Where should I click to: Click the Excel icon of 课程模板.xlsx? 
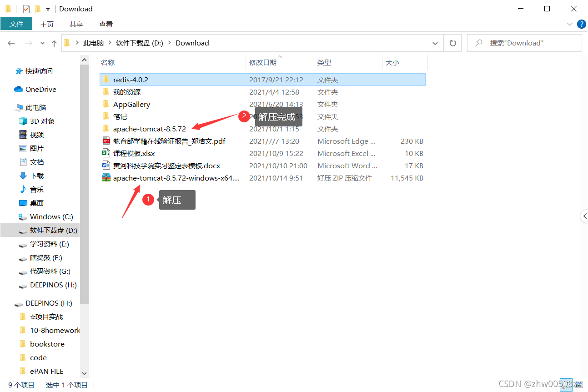(x=106, y=153)
